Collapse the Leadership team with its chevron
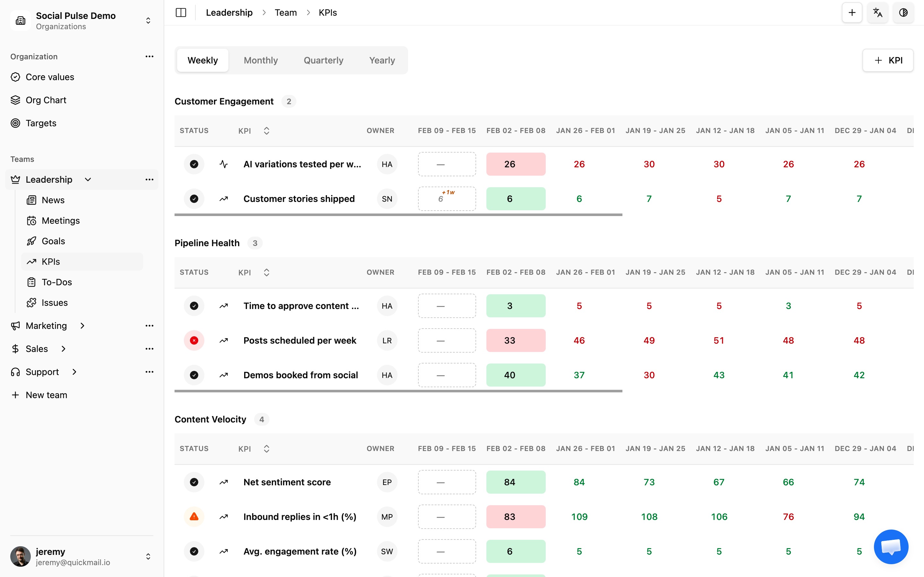 (x=88, y=180)
